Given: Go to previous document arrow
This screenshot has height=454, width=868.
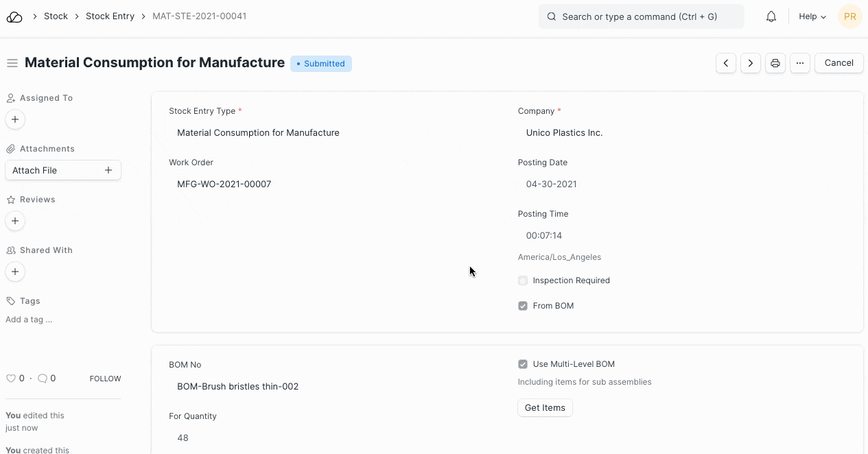Looking at the screenshot, I should point(726,63).
